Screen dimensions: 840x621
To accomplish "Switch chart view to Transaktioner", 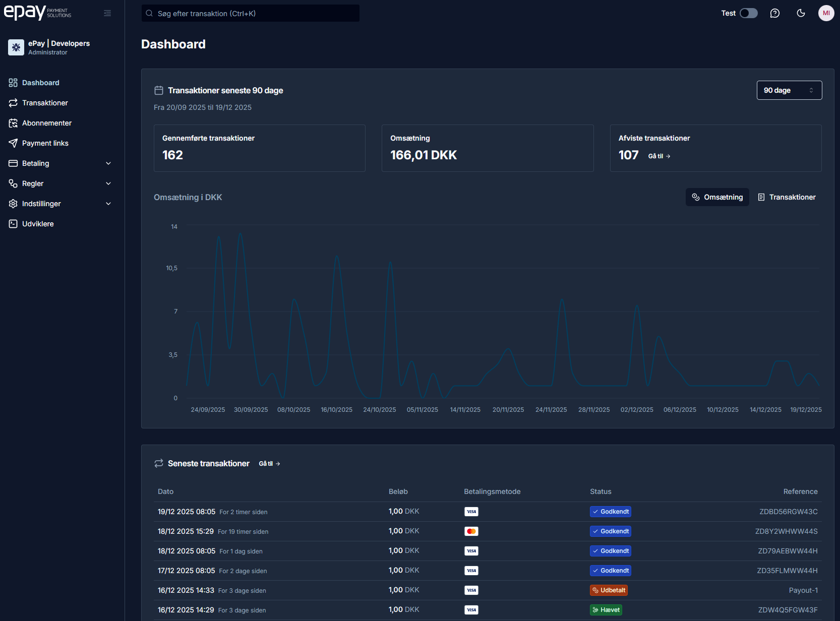I will pyautogui.click(x=787, y=197).
